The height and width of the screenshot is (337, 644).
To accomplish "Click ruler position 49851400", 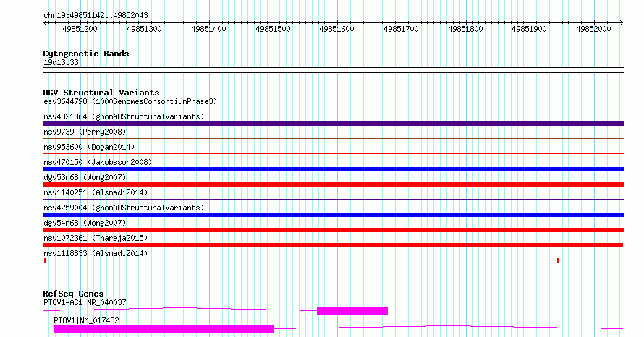I will coord(208,29).
